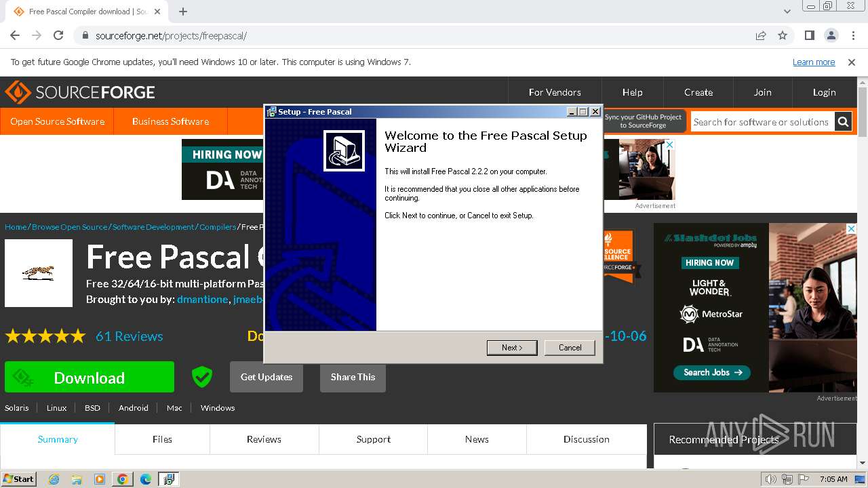The height and width of the screenshot is (488, 868).
Task: Open the share page icon in address bar
Action: [x=761, y=35]
